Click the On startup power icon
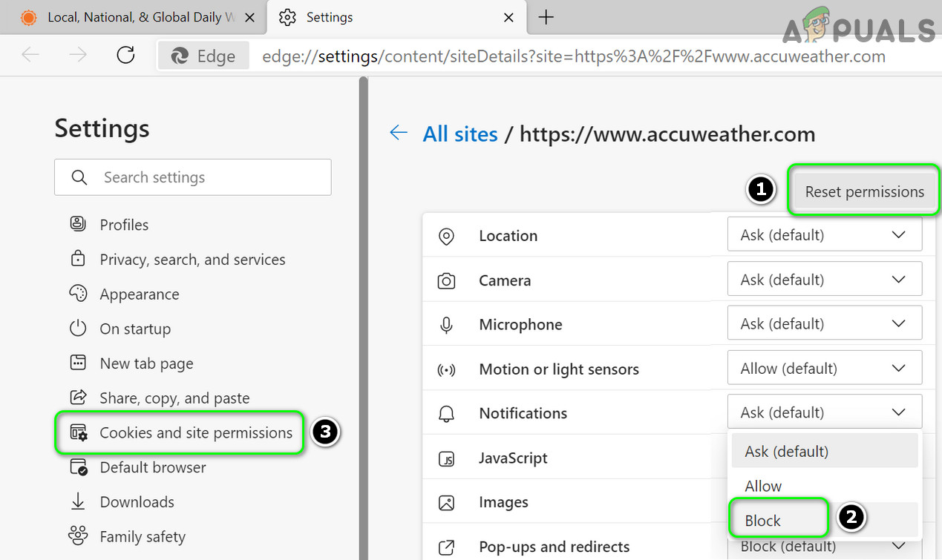The width and height of the screenshot is (942, 560). [78, 329]
